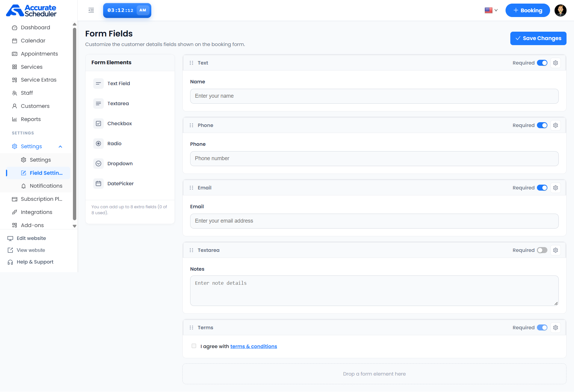This screenshot has height=392, width=574.
Task: Toggle Required switch for Terms field
Action: click(542, 327)
